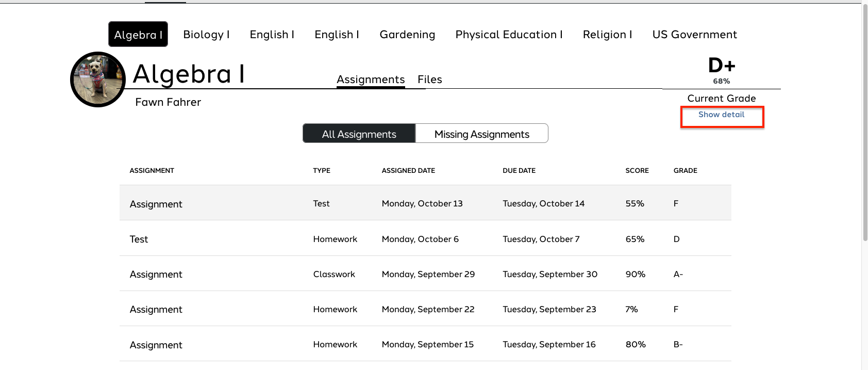Open the US Government course tab
This screenshot has width=868, height=370.
[694, 35]
